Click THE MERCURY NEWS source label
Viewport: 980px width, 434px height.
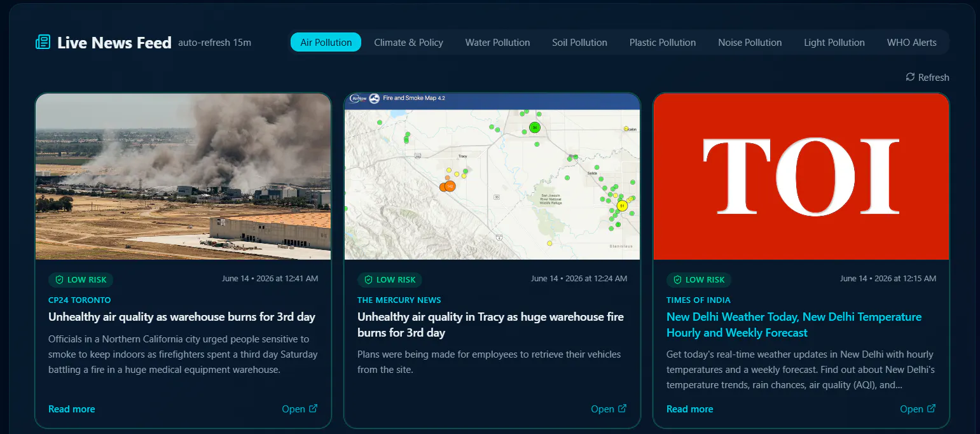click(399, 300)
